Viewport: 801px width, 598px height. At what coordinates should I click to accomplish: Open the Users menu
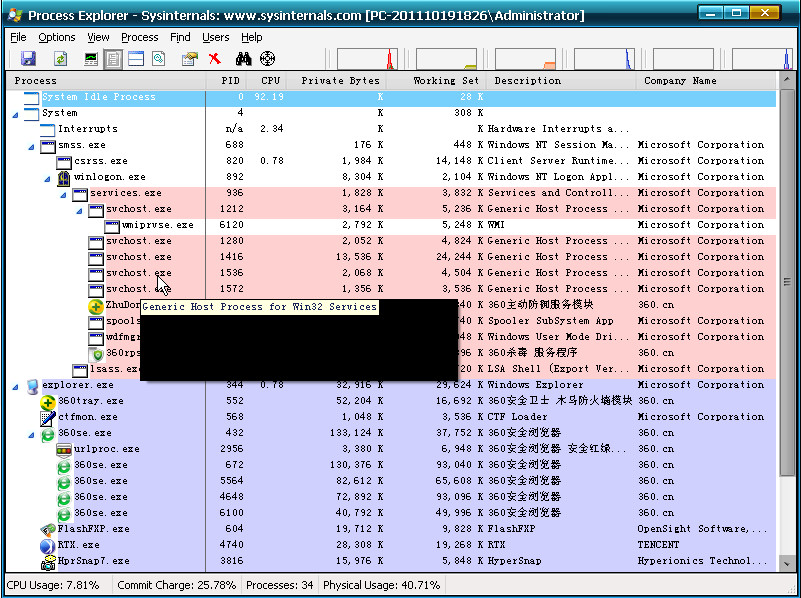(215, 37)
